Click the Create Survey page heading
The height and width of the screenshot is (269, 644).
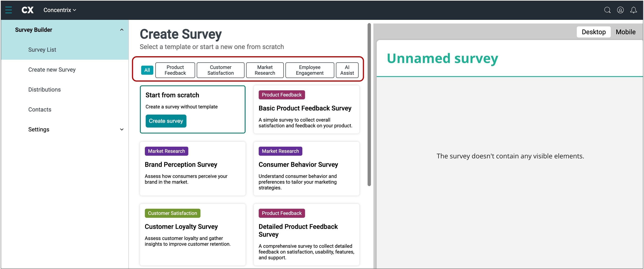coord(181,34)
